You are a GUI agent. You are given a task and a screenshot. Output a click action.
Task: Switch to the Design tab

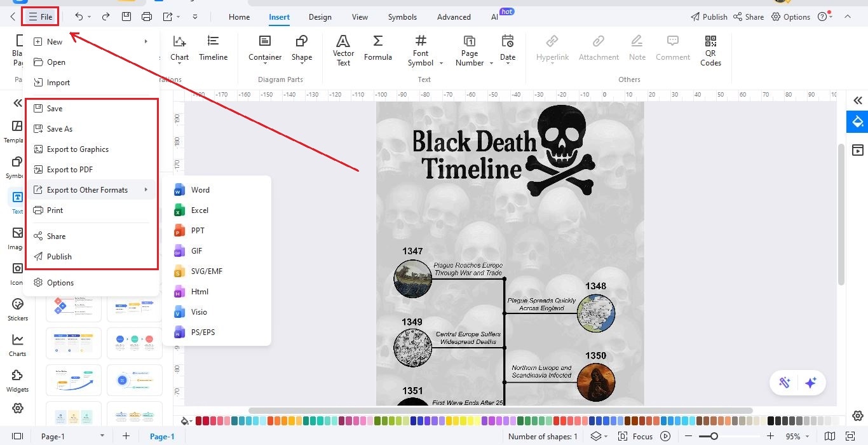tap(320, 17)
